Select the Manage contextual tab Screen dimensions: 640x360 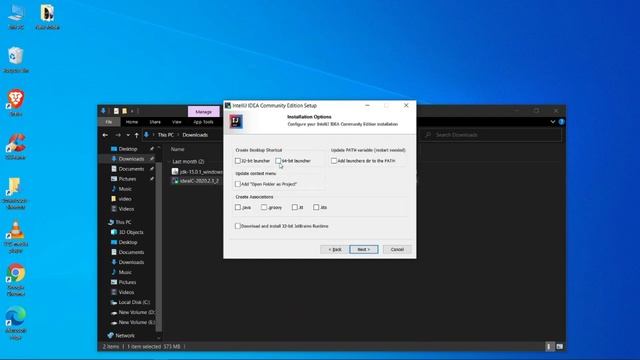(x=203, y=111)
